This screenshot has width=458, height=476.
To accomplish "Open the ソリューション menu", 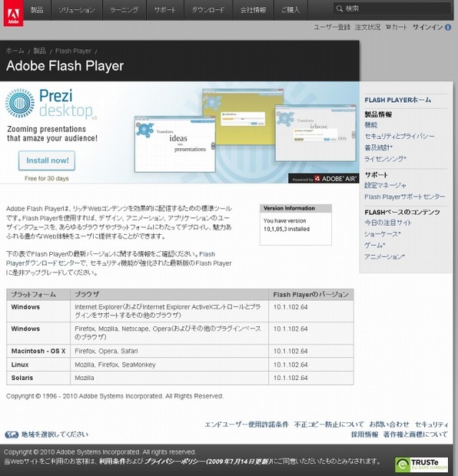I will (x=77, y=10).
